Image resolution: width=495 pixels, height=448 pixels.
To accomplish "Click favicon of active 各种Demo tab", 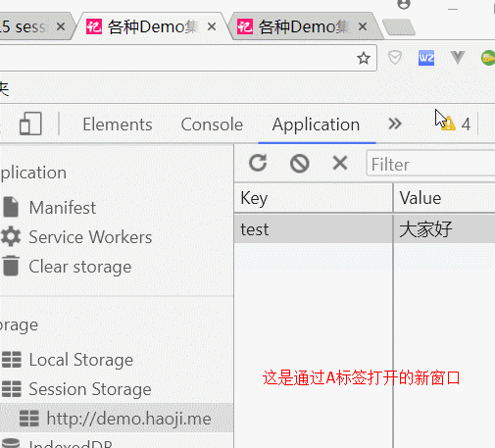I will tap(94, 26).
